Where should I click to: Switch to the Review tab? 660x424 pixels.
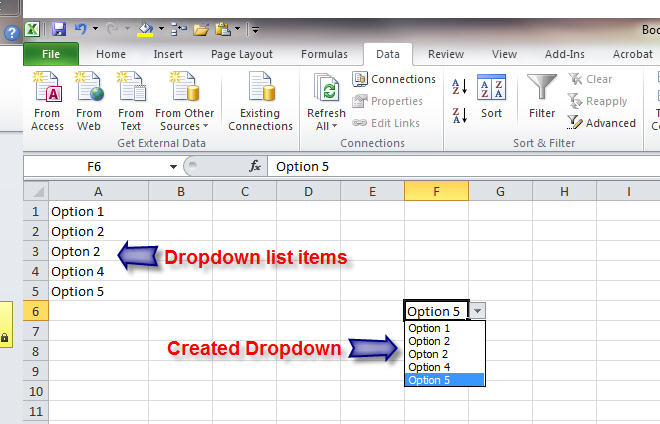(446, 54)
